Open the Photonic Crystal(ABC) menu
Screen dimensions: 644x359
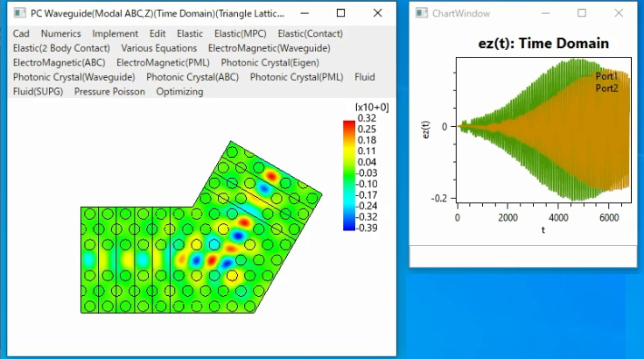click(x=192, y=77)
